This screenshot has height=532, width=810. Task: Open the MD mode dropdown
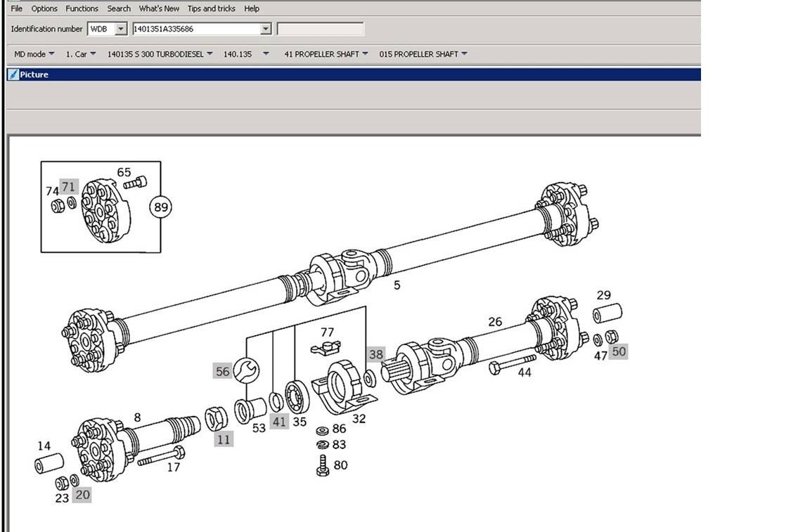tap(34, 53)
